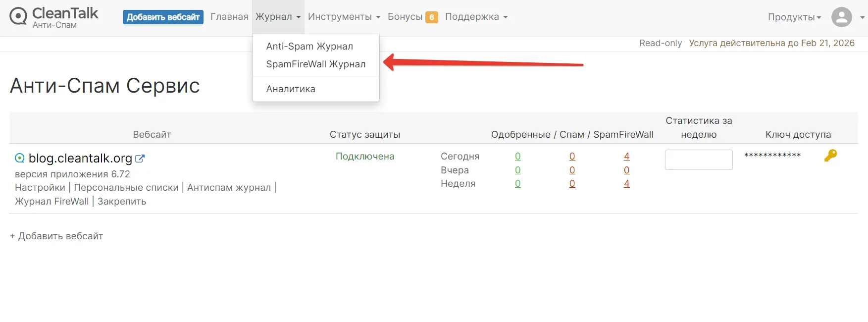Click the Добавить вебсайт blue button

(x=163, y=17)
